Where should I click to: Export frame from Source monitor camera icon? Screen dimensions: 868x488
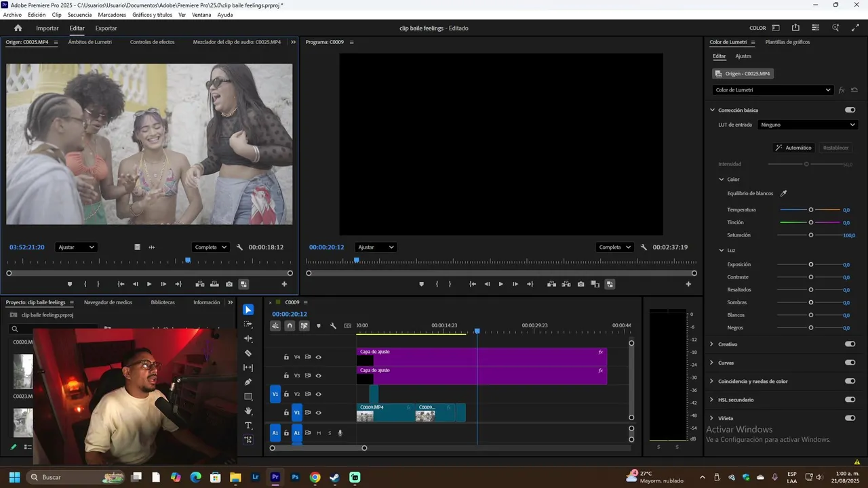click(x=229, y=284)
